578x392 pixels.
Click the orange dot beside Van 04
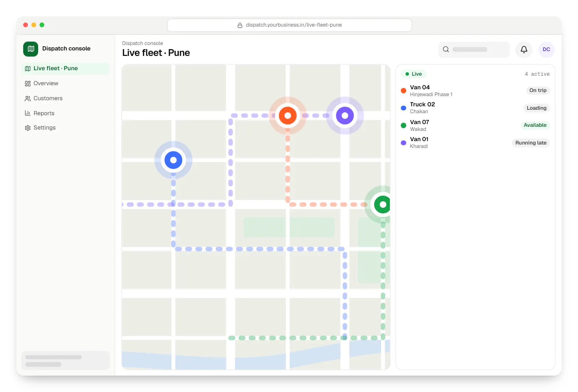pyautogui.click(x=404, y=91)
